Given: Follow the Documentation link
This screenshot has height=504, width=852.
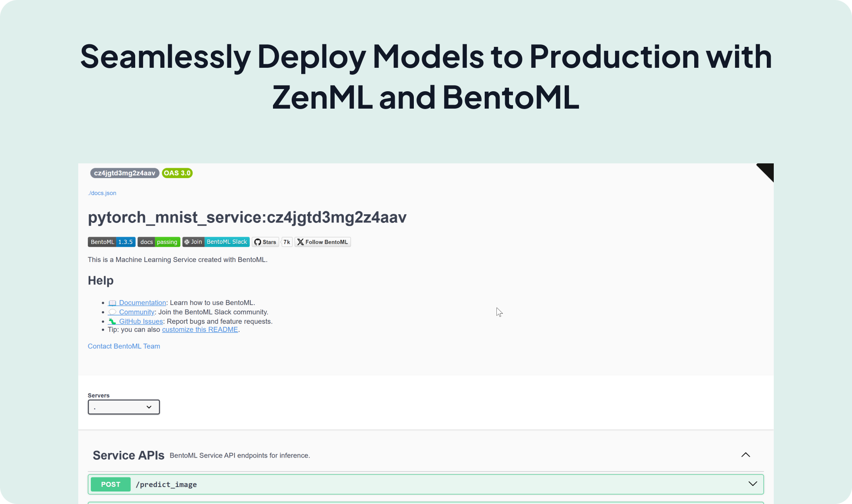Looking at the screenshot, I should (143, 302).
